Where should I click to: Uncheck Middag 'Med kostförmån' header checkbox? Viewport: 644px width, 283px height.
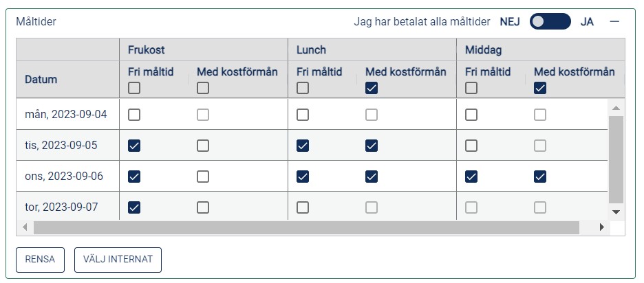[540, 88]
